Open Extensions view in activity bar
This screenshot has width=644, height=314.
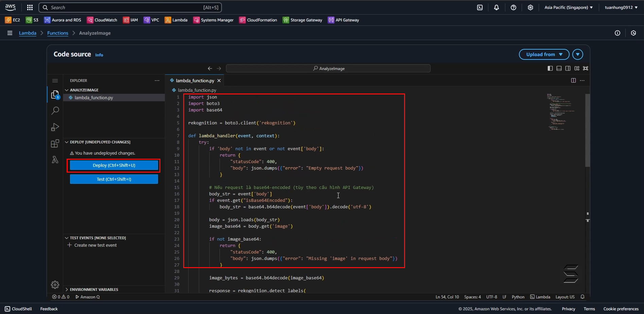[x=55, y=143]
